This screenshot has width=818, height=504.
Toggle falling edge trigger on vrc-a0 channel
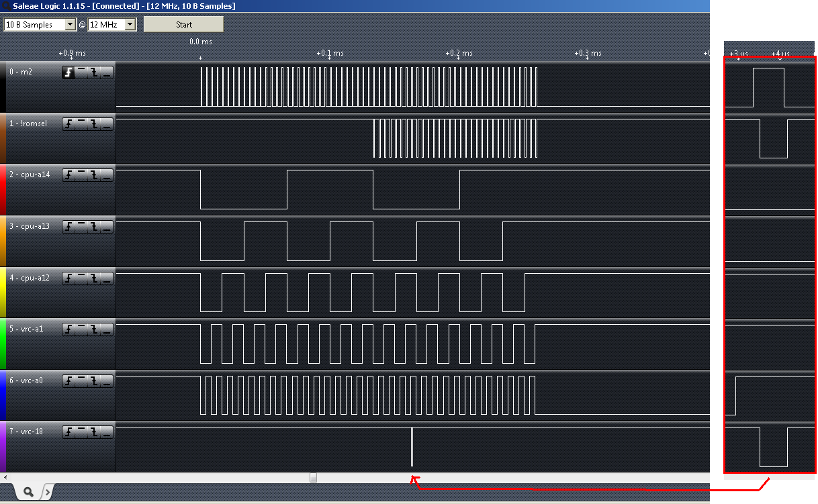94,381
